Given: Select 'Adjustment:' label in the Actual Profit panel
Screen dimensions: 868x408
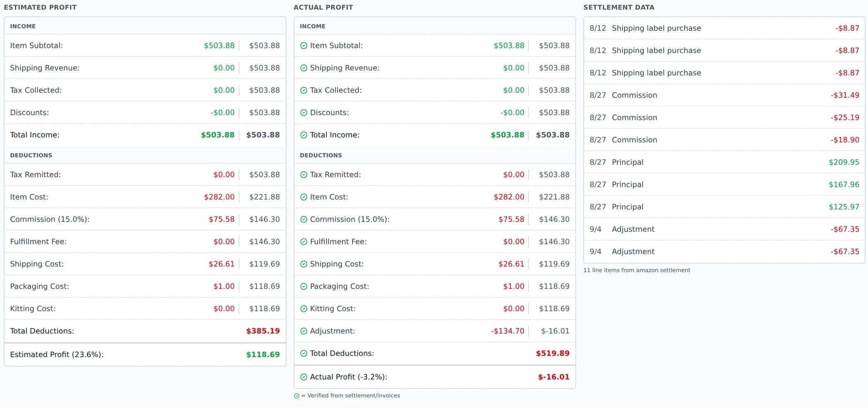Looking at the screenshot, I should [x=332, y=331].
